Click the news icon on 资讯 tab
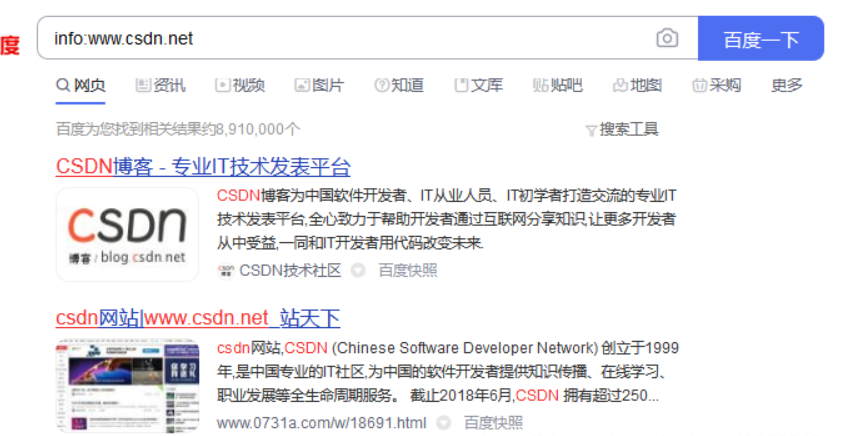The height and width of the screenshot is (436, 860). tap(143, 85)
